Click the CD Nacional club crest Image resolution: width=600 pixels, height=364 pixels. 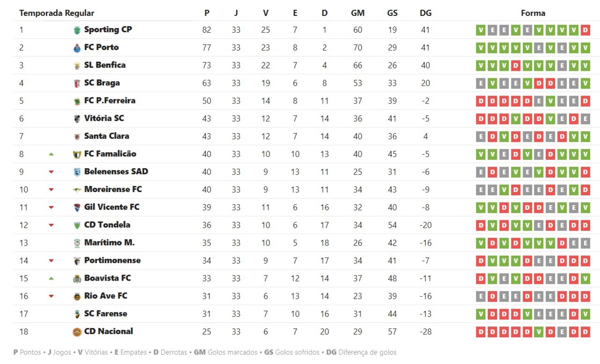coord(77,332)
